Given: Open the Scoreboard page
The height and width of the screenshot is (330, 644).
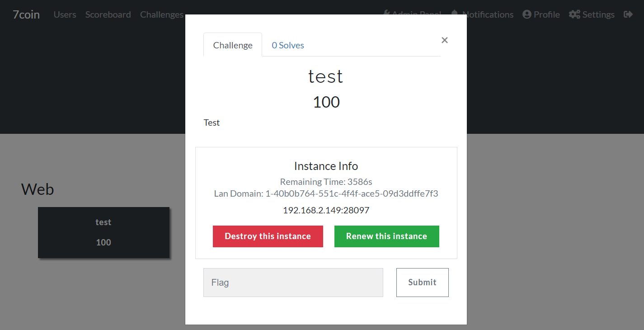Looking at the screenshot, I should click(108, 14).
